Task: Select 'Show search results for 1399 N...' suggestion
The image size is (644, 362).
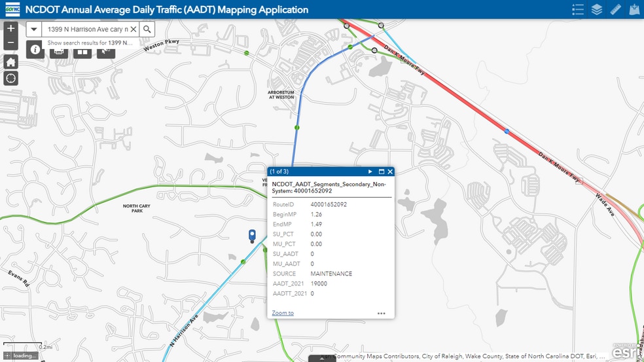Action: pos(90,43)
